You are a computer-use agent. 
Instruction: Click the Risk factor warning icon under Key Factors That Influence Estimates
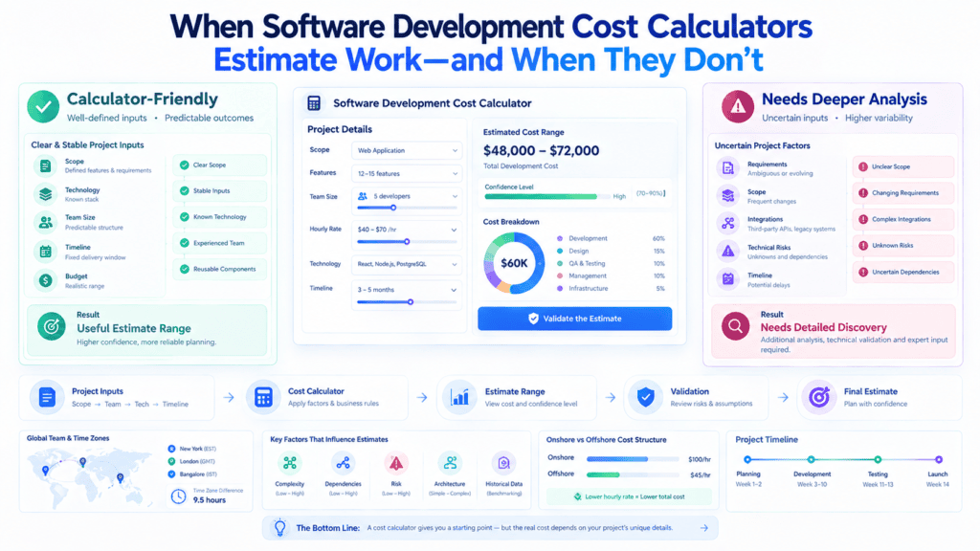tap(396, 463)
